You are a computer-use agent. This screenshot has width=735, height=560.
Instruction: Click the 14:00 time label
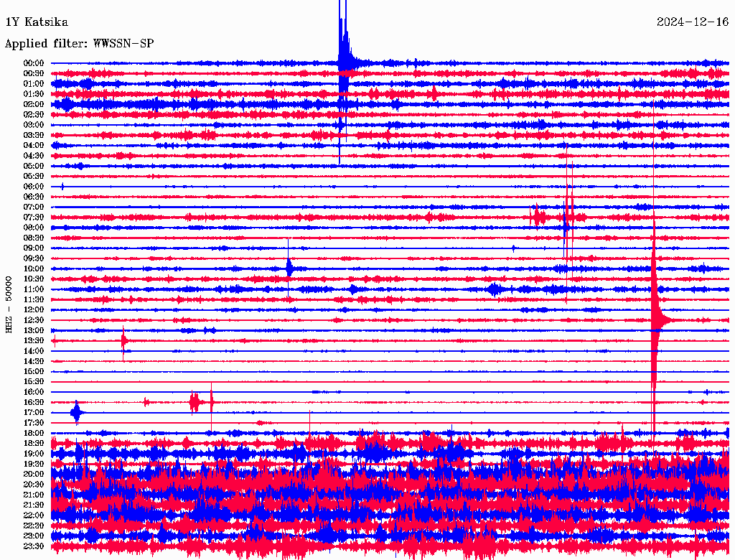(x=34, y=351)
